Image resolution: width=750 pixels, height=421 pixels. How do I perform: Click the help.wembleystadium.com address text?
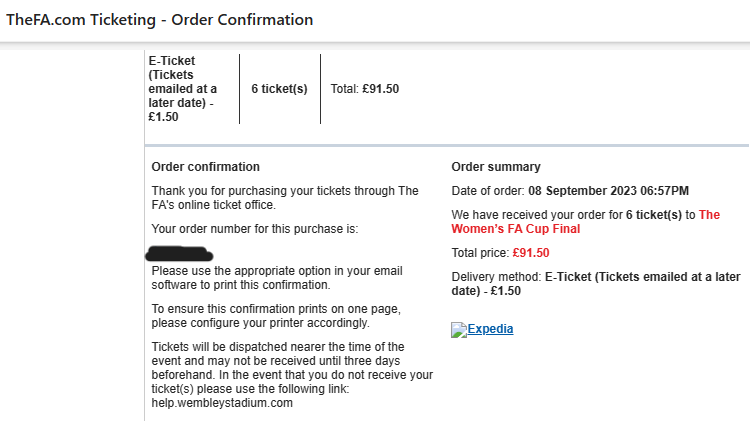(222, 403)
